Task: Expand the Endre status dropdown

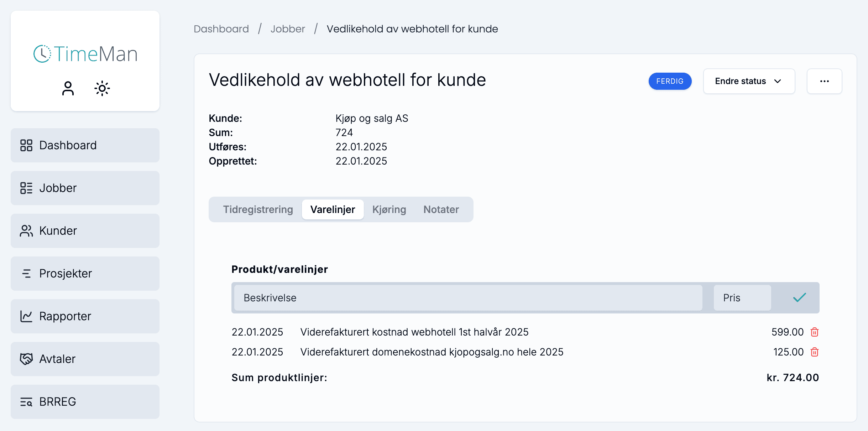Action: pos(749,81)
